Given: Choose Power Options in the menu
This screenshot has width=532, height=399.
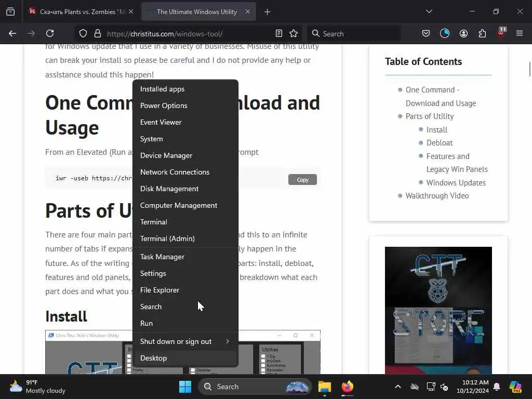Looking at the screenshot, I should click(185, 105).
